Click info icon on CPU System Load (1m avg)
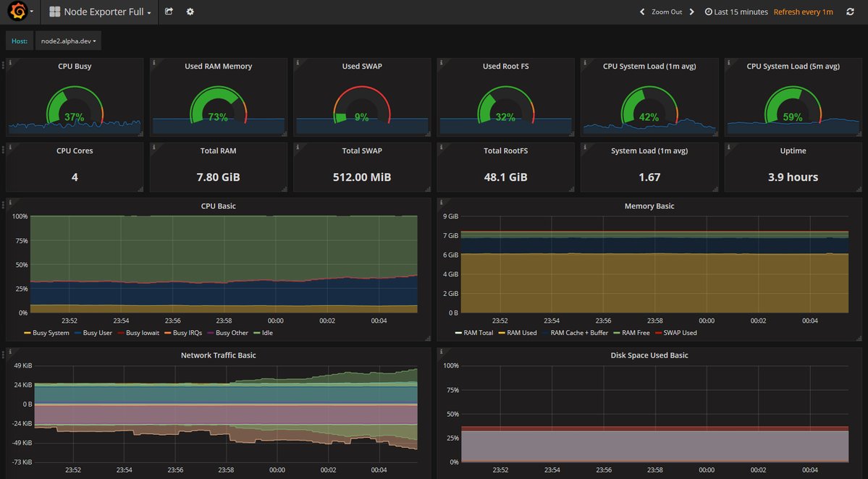This screenshot has height=479, width=868. click(x=584, y=62)
